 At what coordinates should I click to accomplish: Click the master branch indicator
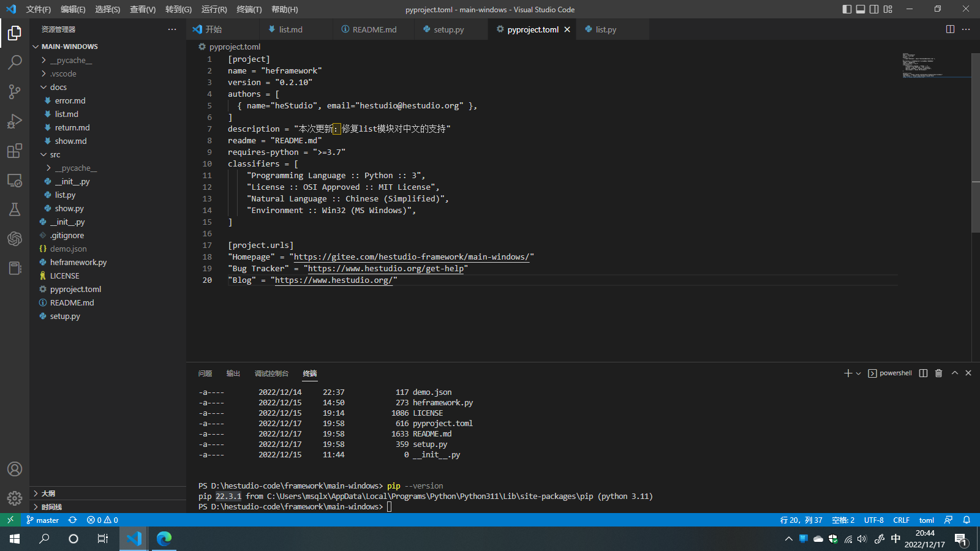click(x=42, y=520)
